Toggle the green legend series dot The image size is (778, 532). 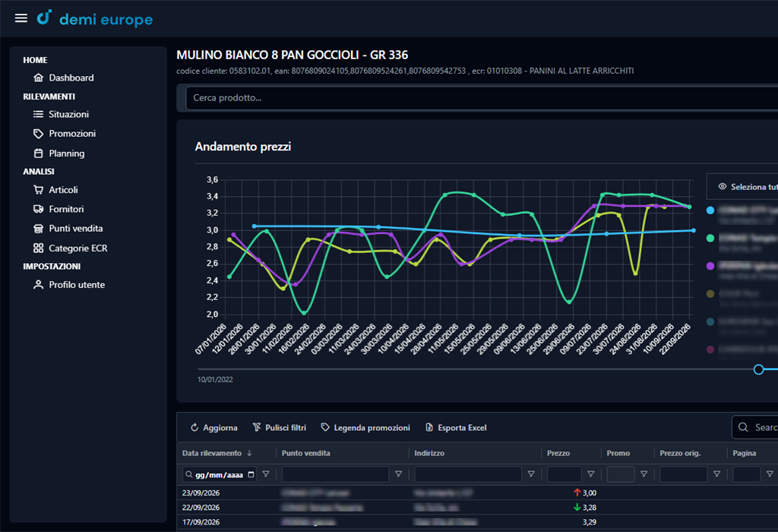710,238
